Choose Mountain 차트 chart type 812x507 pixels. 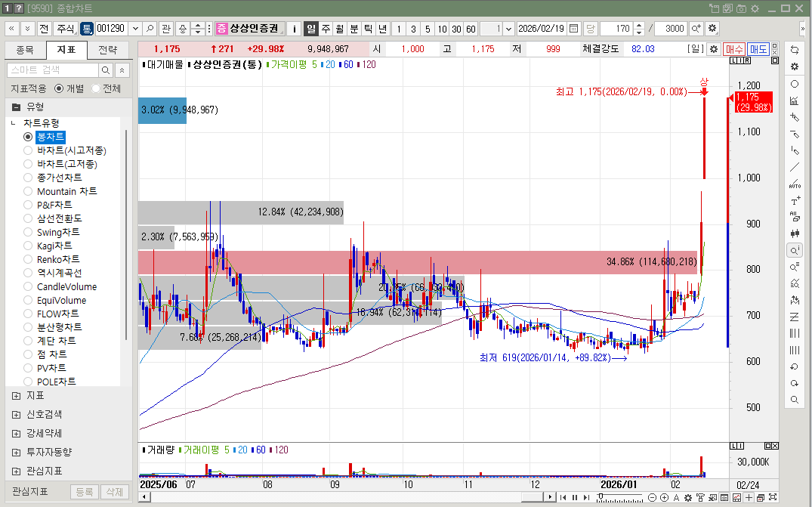(28, 191)
